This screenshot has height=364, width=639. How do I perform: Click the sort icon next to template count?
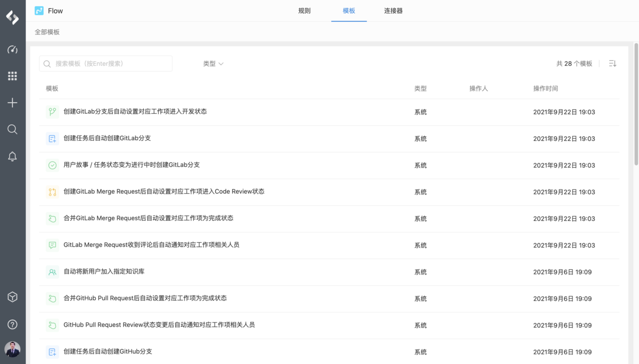click(612, 63)
